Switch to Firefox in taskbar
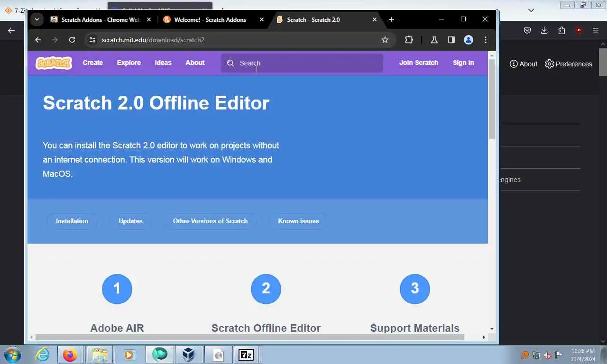Image resolution: width=607 pixels, height=364 pixels. click(x=70, y=355)
